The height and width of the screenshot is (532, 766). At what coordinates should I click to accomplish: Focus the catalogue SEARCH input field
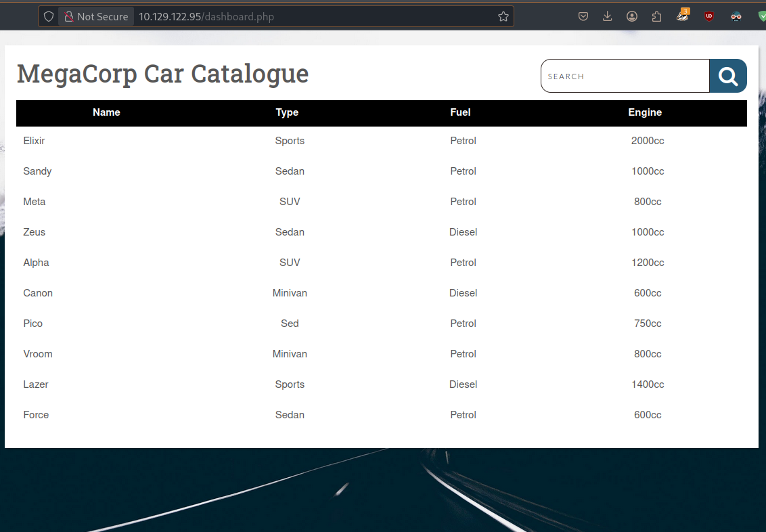click(625, 76)
